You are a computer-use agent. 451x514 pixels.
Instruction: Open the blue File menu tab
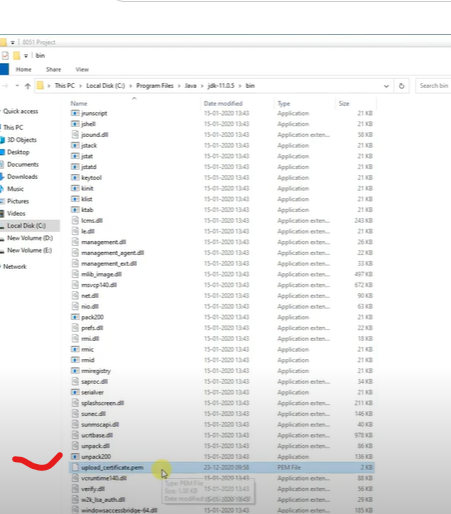tap(4, 69)
